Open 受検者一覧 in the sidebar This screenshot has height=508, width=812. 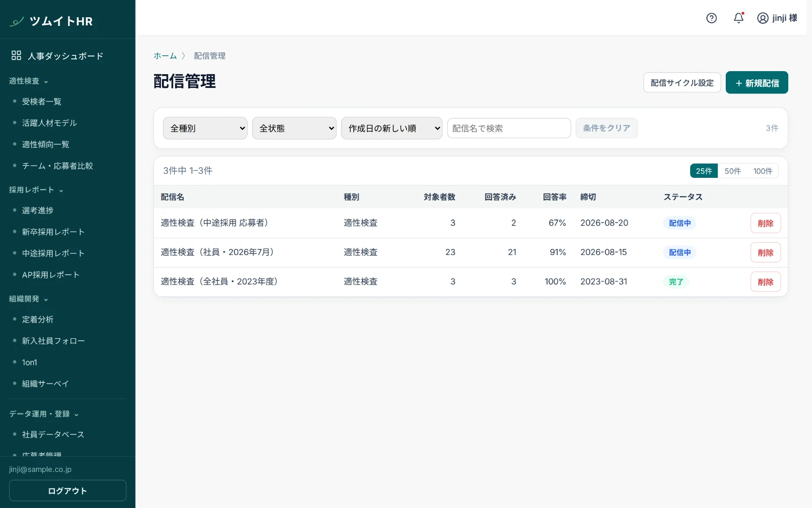click(x=42, y=102)
